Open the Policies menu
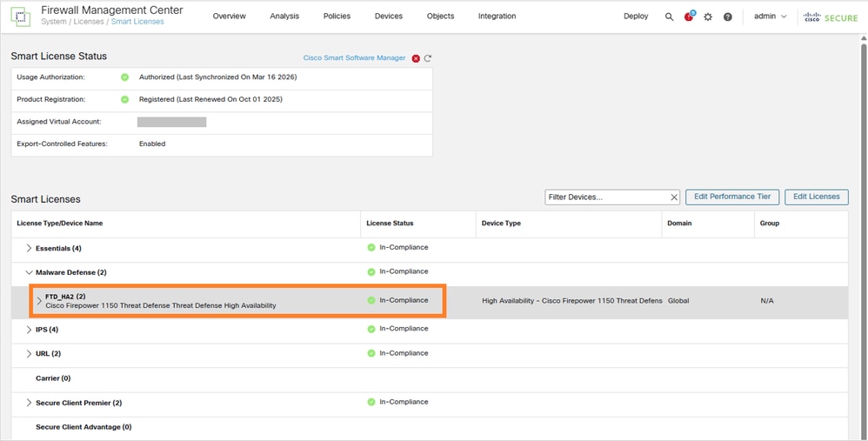 coord(337,16)
